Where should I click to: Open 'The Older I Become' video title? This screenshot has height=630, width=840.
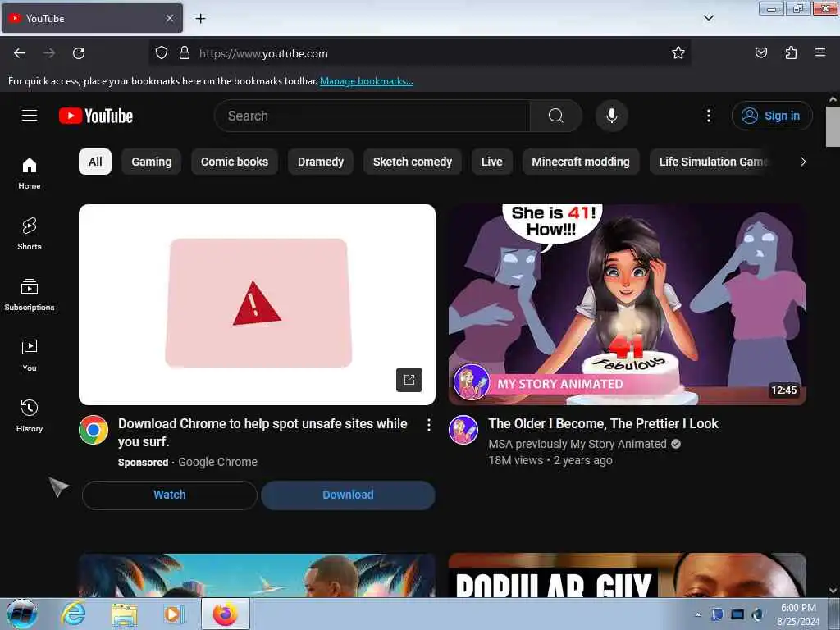click(x=603, y=424)
